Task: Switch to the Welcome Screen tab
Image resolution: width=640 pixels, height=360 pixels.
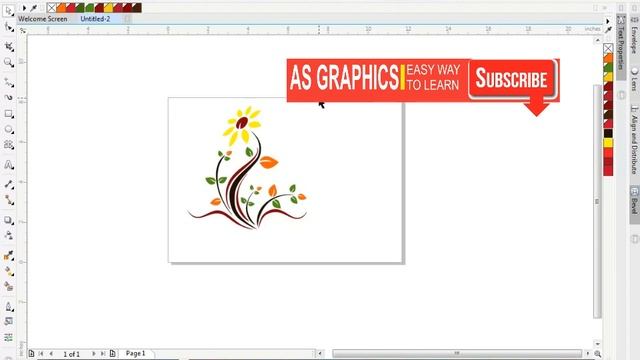Action: tap(42, 19)
